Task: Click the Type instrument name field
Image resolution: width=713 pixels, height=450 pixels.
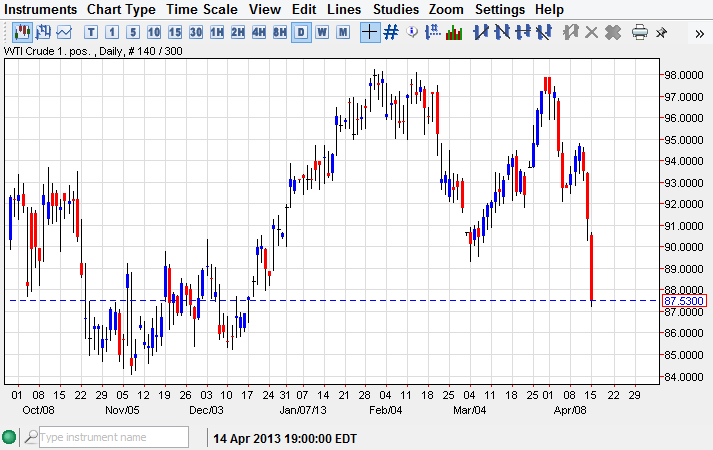Action: (114, 437)
